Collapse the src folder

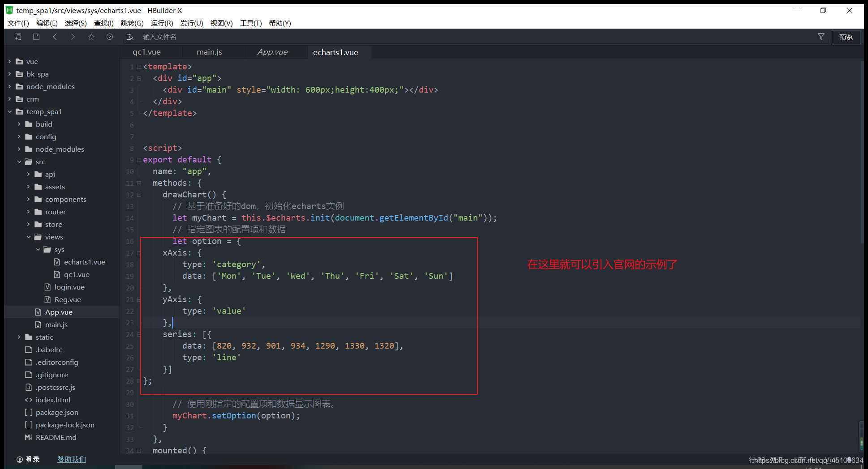19,162
